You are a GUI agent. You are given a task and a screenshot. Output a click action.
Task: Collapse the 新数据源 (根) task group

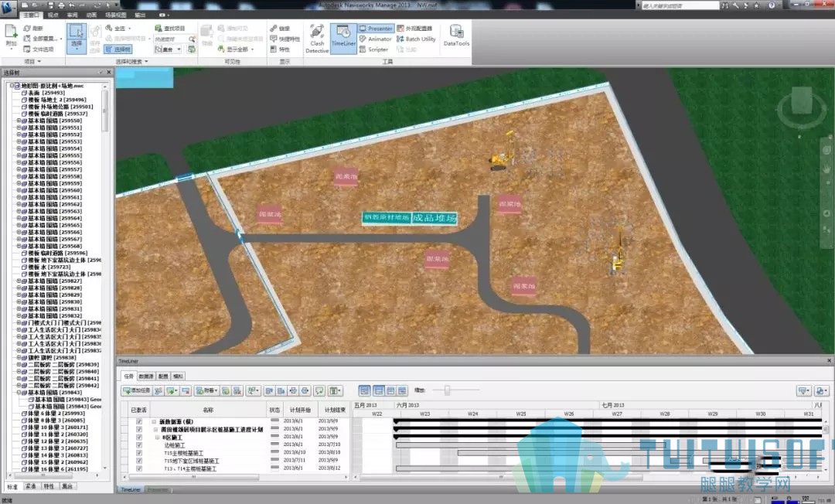coord(154,421)
